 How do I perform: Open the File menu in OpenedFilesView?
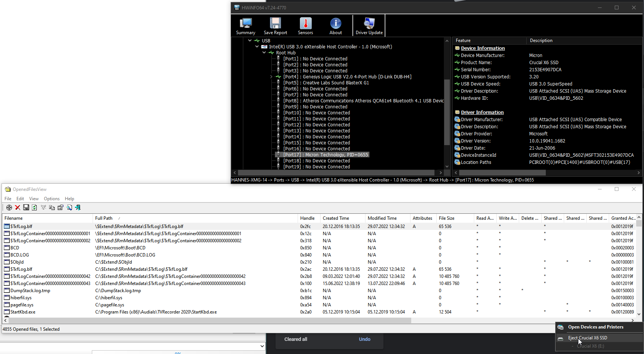[x=8, y=199]
